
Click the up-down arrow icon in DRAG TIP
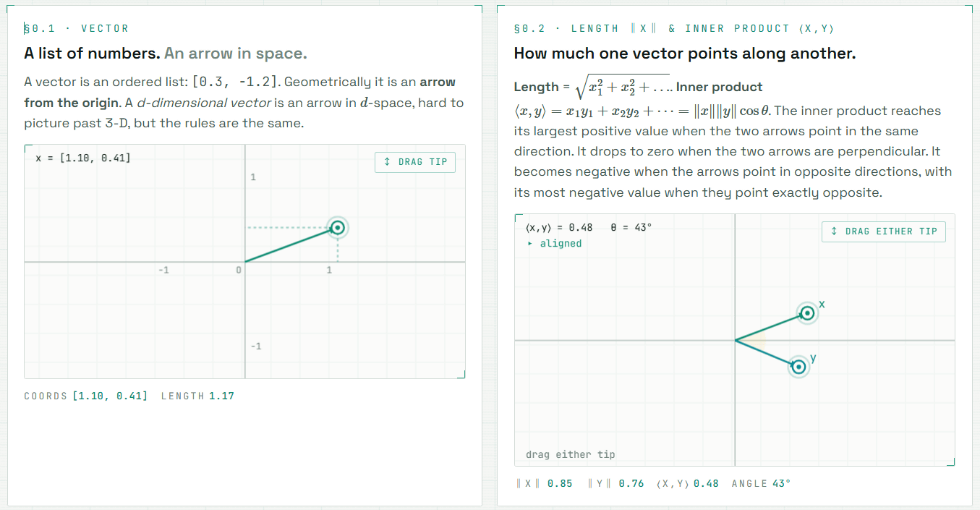click(388, 162)
